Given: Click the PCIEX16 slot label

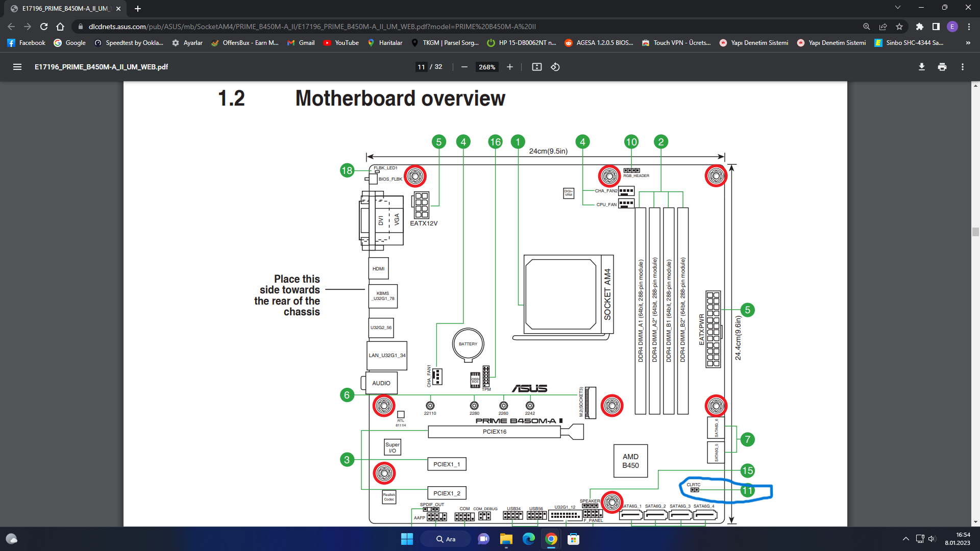Looking at the screenshot, I should pos(495,432).
